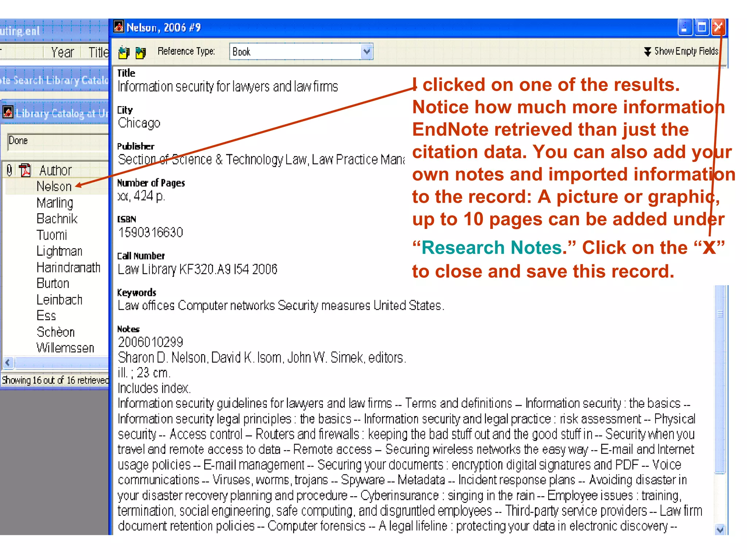Click the Number of Pages field value
747x560 pixels.
[141, 196]
